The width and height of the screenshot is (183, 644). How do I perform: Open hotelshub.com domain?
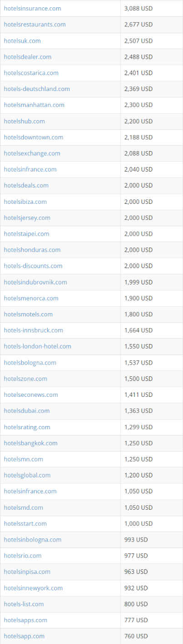coord(24,121)
